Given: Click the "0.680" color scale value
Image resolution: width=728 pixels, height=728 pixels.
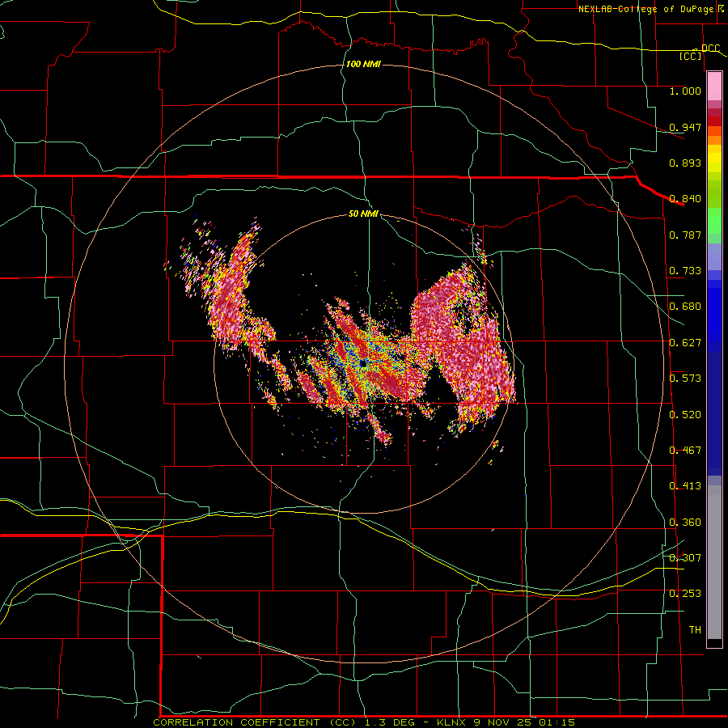Looking at the screenshot, I should coord(685,307).
